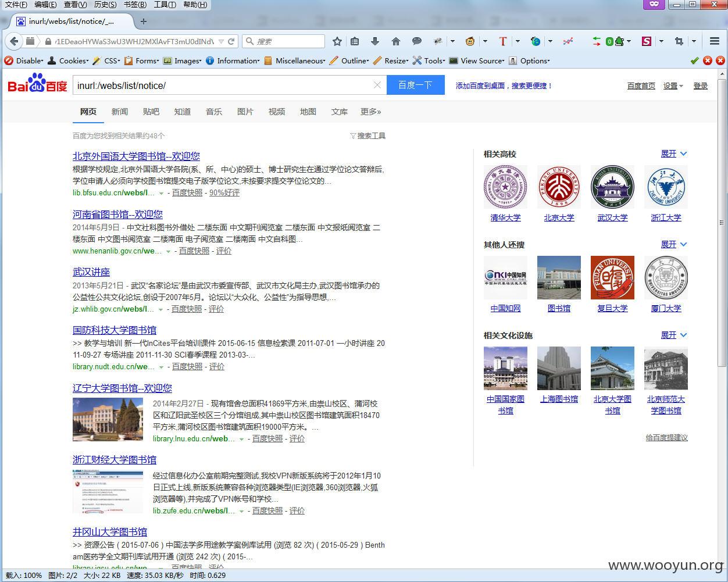Go back with the browser back arrow
The width and height of the screenshot is (728, 582).
tap(14, 41)
